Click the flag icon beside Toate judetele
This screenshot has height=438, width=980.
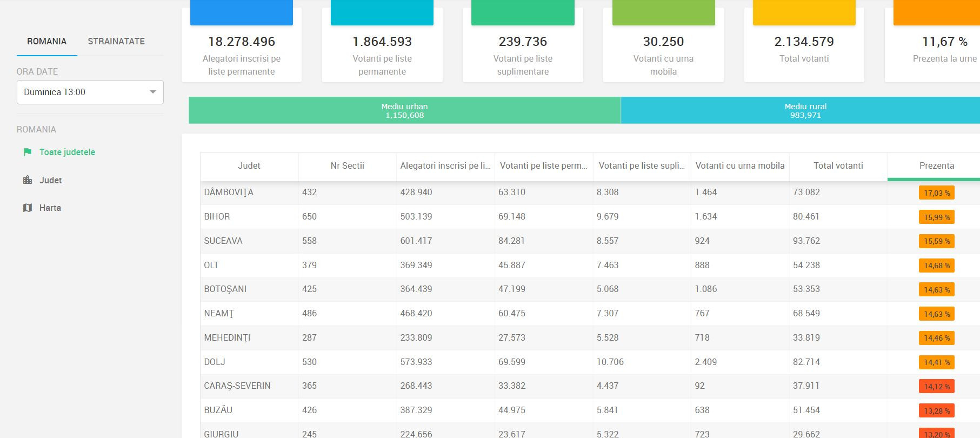click(x=28, y=152)
